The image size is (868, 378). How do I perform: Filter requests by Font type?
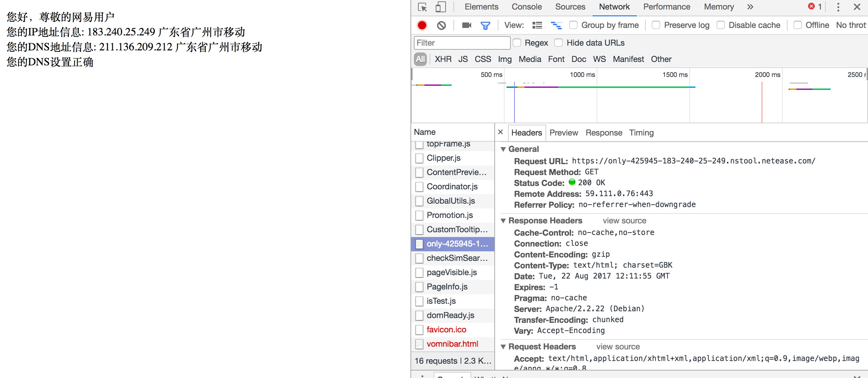(x=556, y=59)
